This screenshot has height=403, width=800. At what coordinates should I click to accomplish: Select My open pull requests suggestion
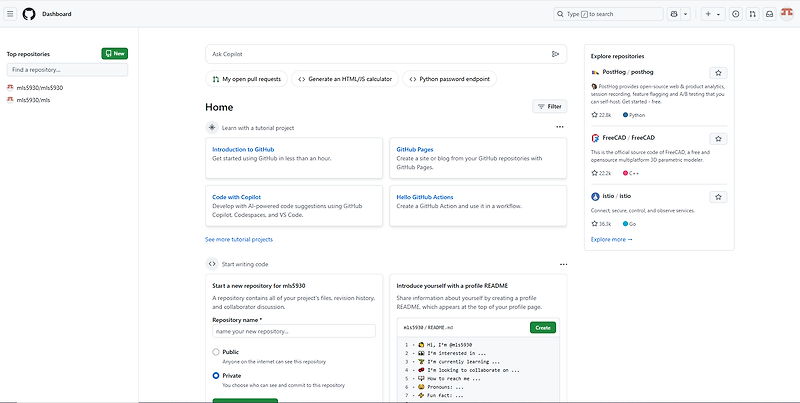246,79
